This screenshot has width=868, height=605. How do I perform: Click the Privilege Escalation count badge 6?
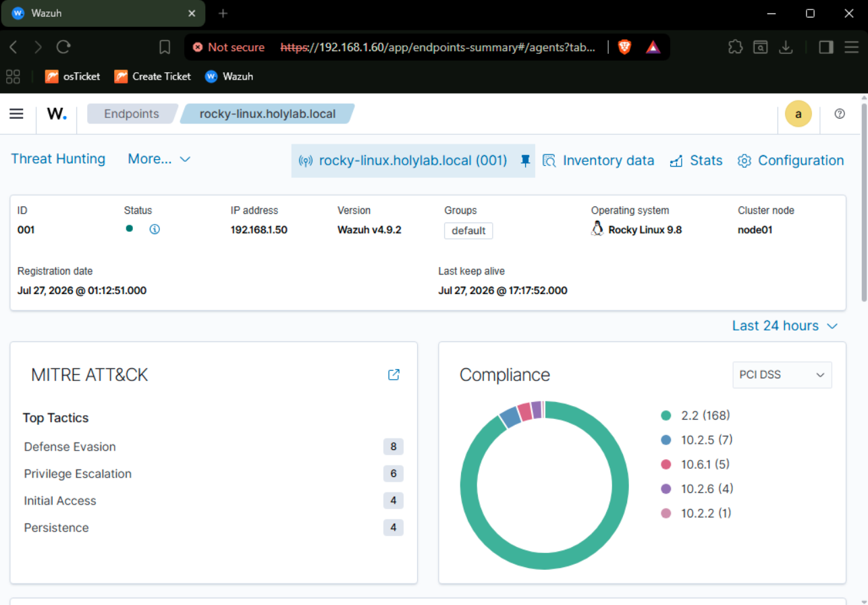click(x=394, y=473)
